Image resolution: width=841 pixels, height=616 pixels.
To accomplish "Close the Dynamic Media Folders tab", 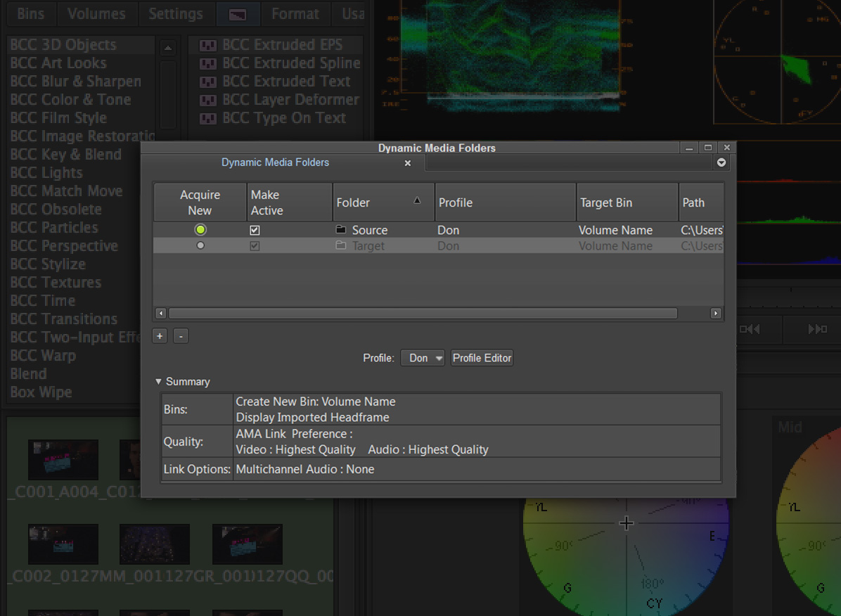I will tap(408, 163).
